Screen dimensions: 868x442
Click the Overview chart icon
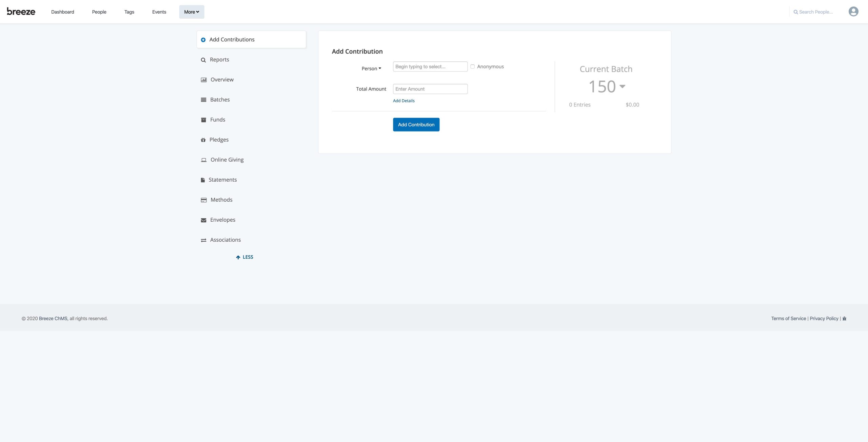(203, 80)
